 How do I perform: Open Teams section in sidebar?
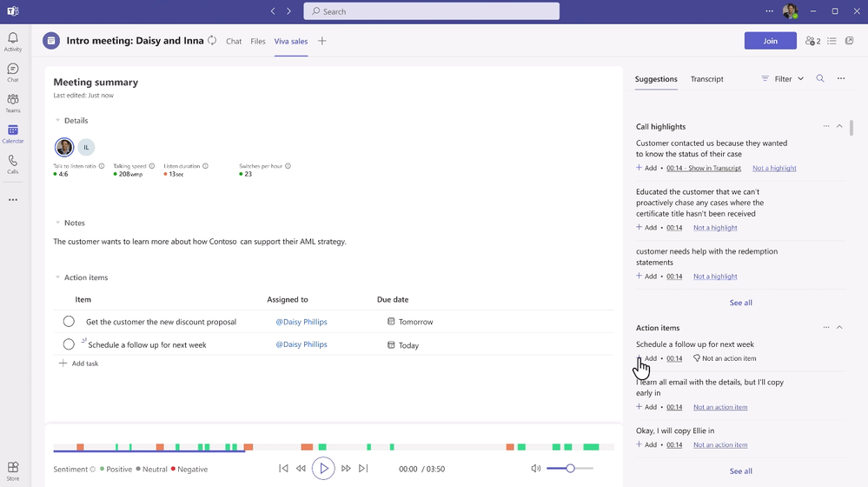click(x=13, y=103)
